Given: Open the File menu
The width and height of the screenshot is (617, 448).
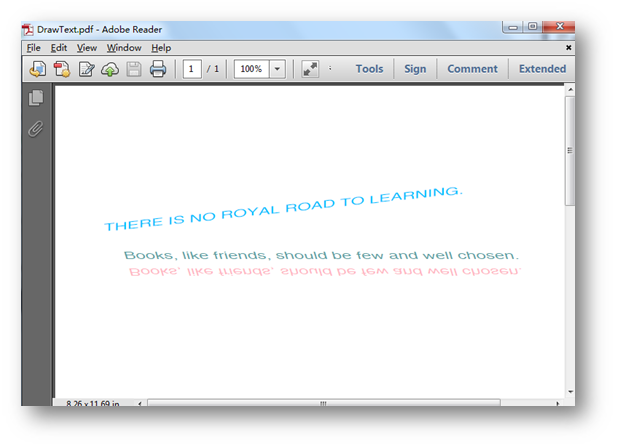Looking at the screenshot, I should point(33,48).
